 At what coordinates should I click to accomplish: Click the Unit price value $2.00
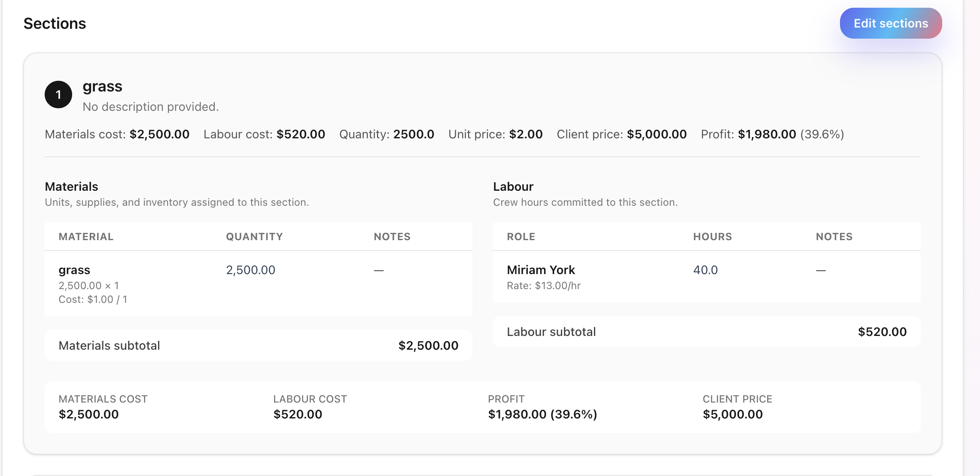526,134
